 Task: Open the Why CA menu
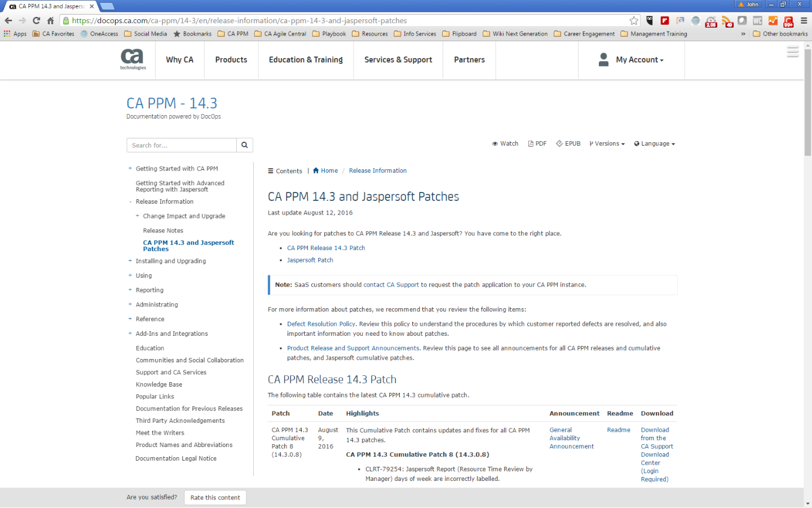tap(179, 60)
